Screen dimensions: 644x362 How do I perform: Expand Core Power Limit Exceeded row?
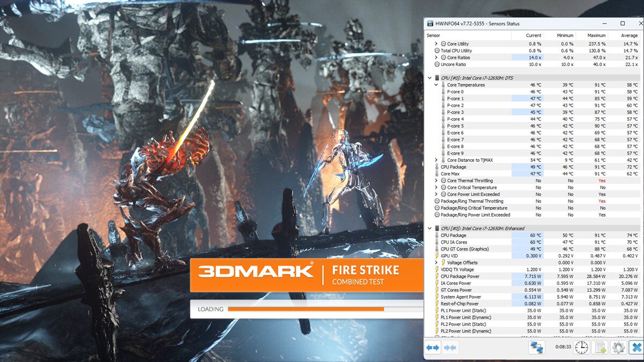coord(436,194)
